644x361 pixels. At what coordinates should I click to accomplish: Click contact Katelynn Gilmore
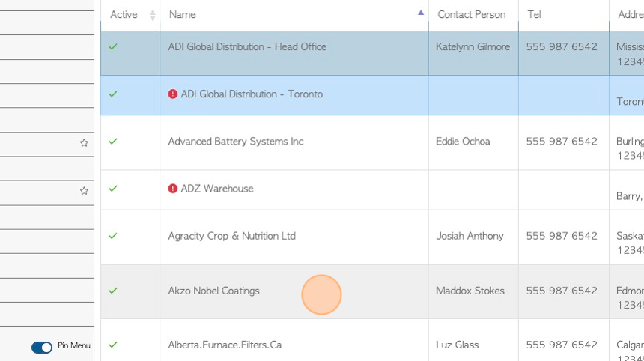coord(473,47)
